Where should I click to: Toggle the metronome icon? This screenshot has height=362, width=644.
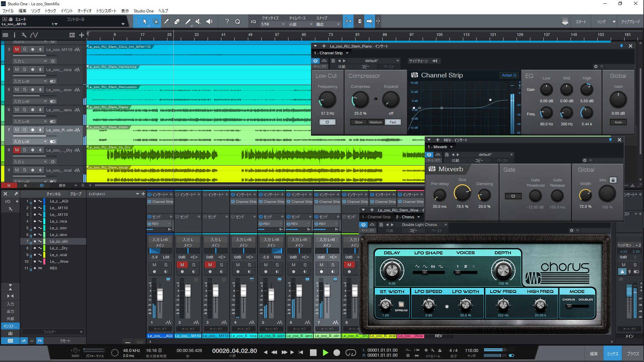pos(440,350)
